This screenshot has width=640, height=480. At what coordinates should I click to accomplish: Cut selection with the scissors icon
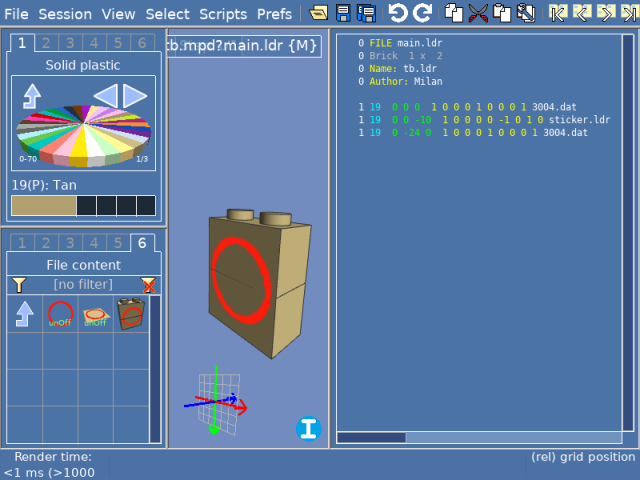[478, 13]
